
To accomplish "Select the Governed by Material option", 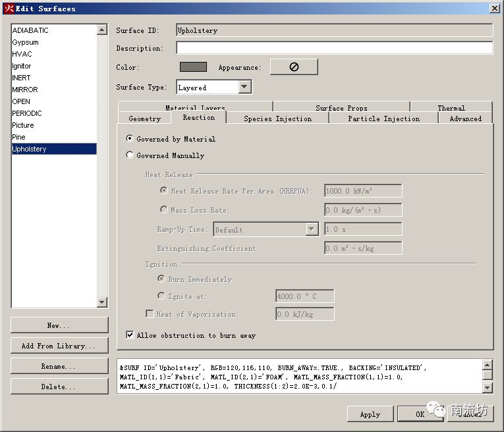I will pos(130,139).
